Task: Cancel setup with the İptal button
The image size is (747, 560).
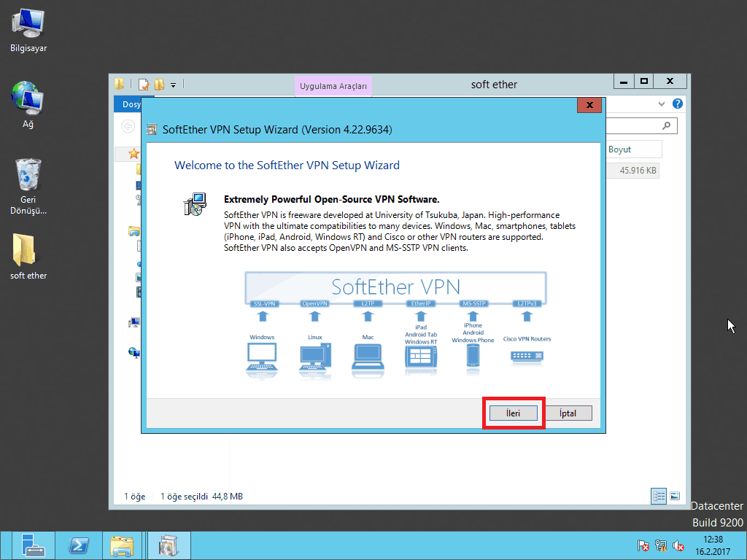Action: [568, 413]
